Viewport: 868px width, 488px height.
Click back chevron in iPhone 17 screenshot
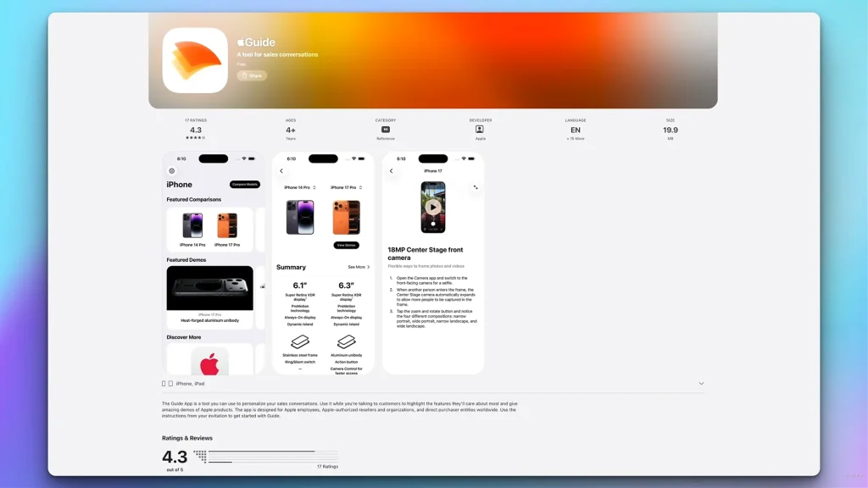(392, 171)
